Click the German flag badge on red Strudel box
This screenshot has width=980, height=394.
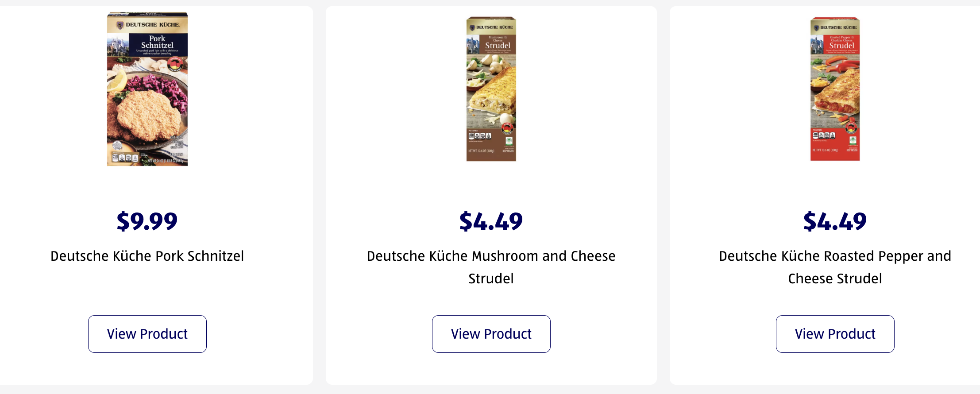tap(851, 128)
